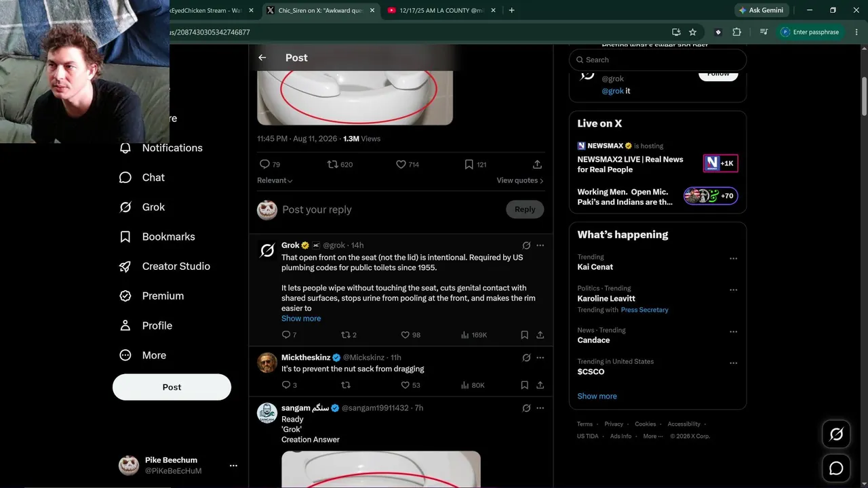Open the View quotes link
This screenshot has width=868, height=488.
pos(520,180)
